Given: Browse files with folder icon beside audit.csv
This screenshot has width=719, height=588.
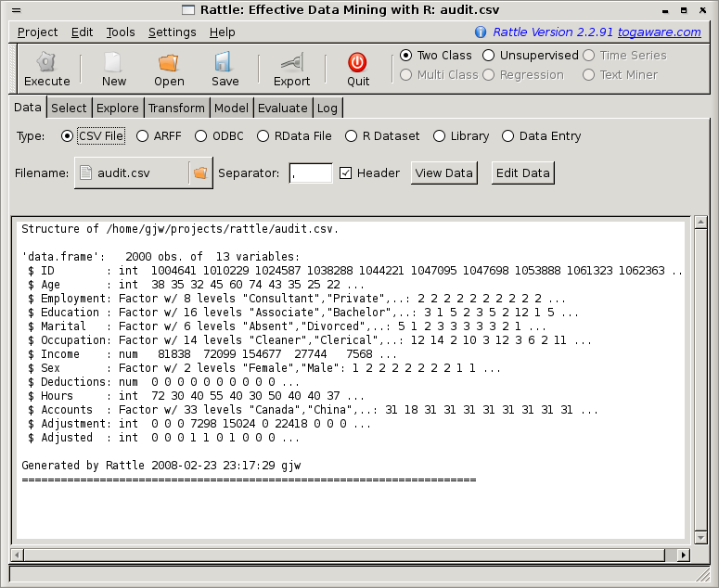Looking at the screenshot, I should 200,173.
